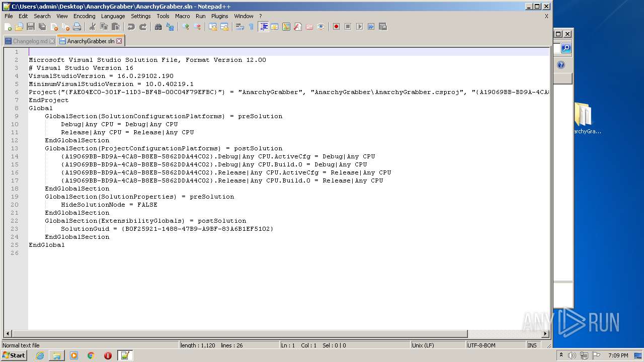This screenshot has height=362, width=644.
Task: Save the current recorded macro icon
Action: click(382, 27)
